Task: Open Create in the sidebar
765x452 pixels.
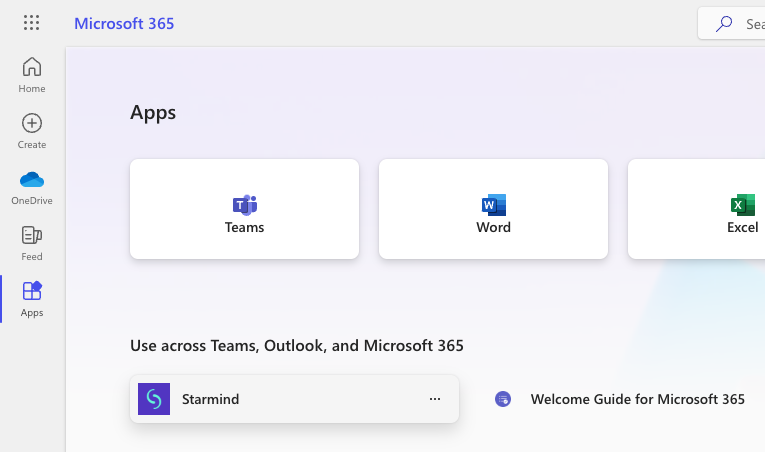Action: (32, 131)
